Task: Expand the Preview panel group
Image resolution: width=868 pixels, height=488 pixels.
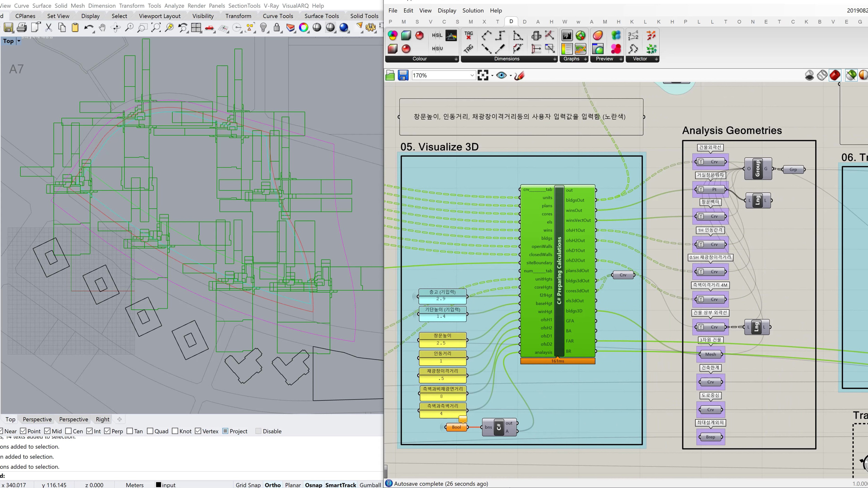Action: point(621,59)
